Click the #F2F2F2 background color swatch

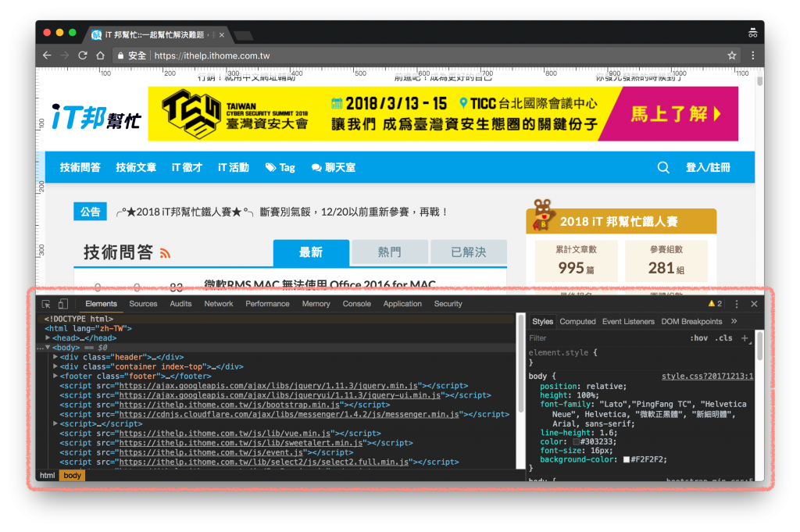pyautogui.click(x=627, y=459)
